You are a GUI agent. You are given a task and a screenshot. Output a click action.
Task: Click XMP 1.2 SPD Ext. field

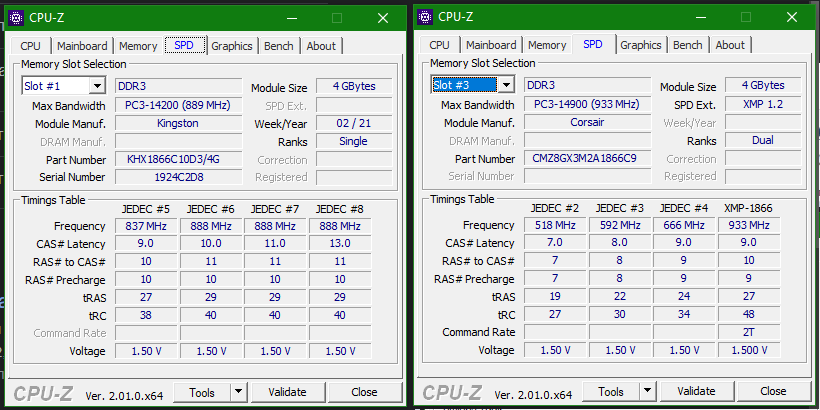(x=763, y=104)
